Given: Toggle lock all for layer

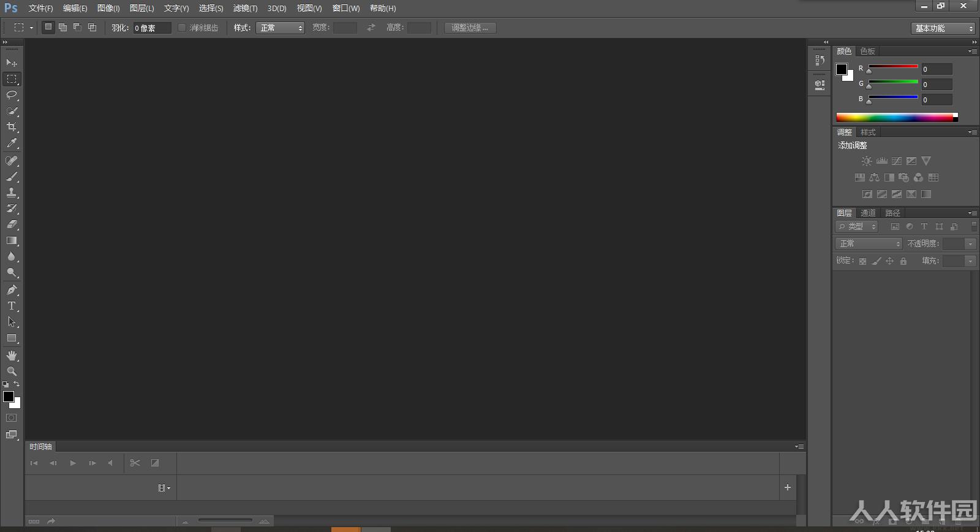Looking at the screenshot, I should [x=903, y=261].
